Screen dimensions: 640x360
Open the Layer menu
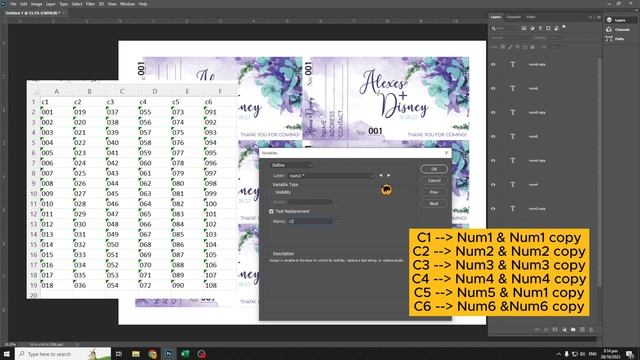[51, 4]
